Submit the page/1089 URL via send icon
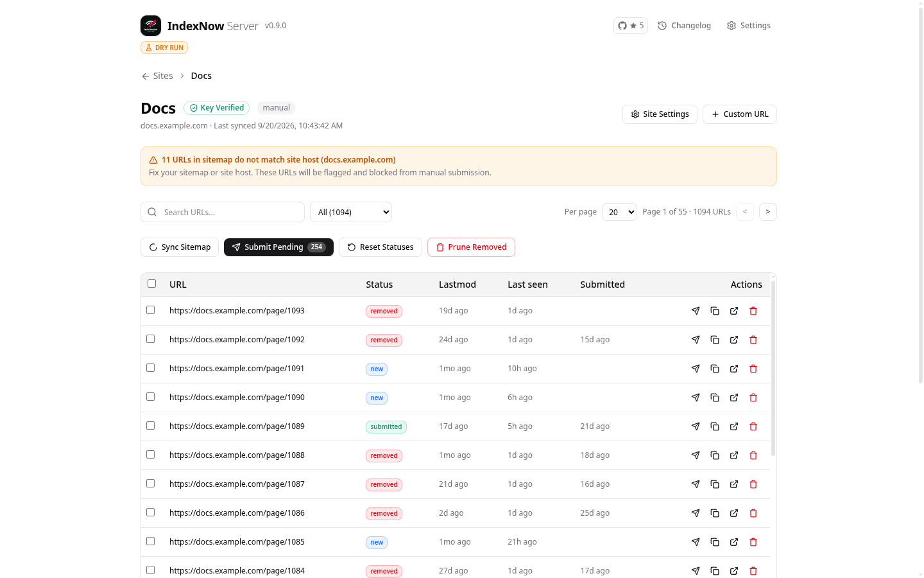The height and width of the screenshot is (578, 924). [x=696, y=426]
